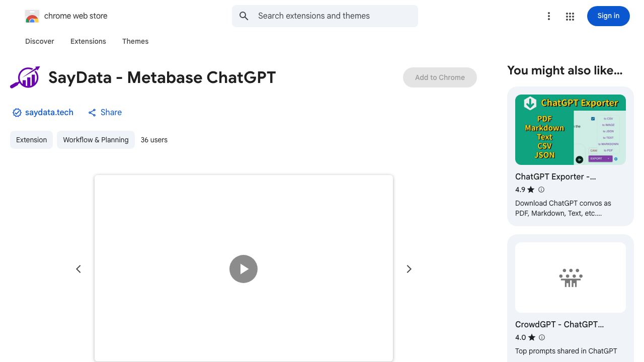This screenshot has width=644, height=362.
Task: Click the Extension category chip
Action: (x=31, y=140)
